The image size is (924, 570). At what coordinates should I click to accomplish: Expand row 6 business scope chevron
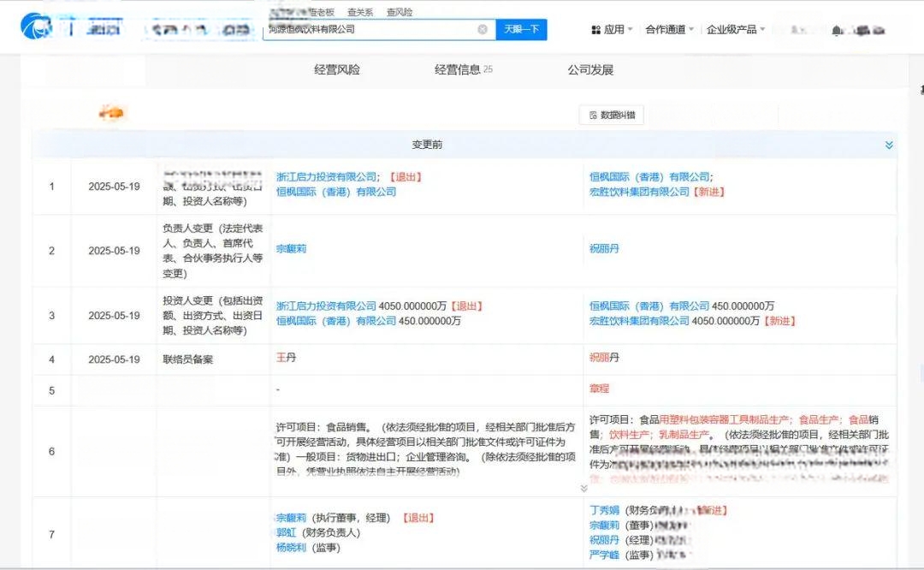point(583,488)
